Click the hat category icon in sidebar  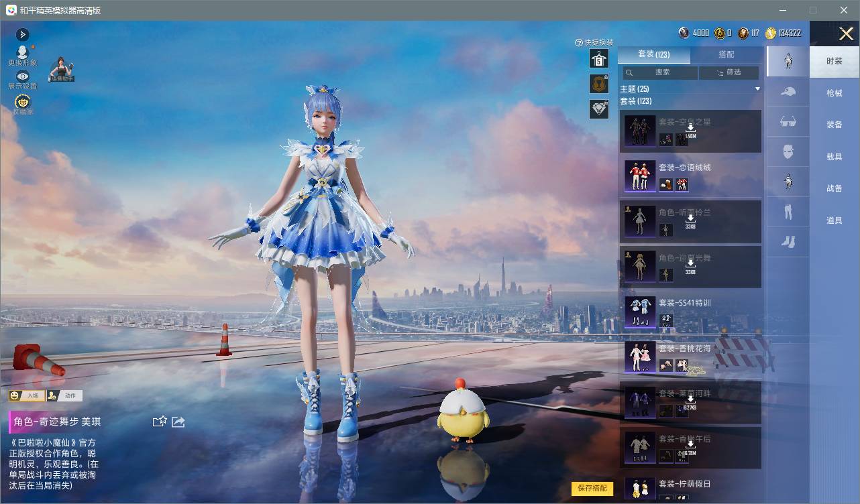pyautogui.click(x=788, y=92)
